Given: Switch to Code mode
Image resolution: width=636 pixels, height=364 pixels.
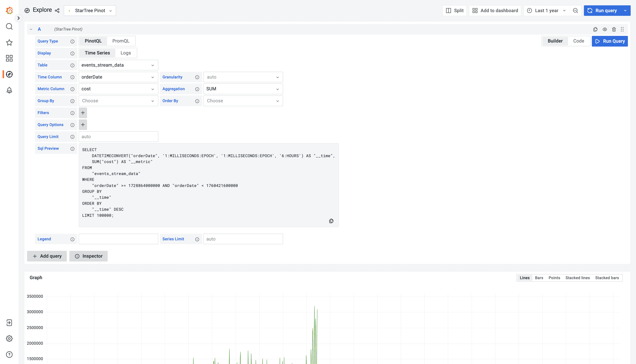Looking at the screenshot, I should click(579, 41).
